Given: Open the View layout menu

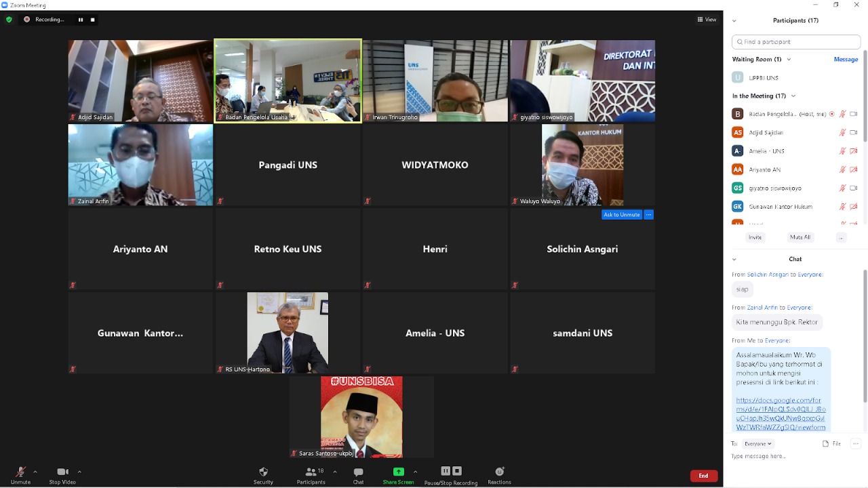Looking at the screenshot, I should click(x=707, y=20).
